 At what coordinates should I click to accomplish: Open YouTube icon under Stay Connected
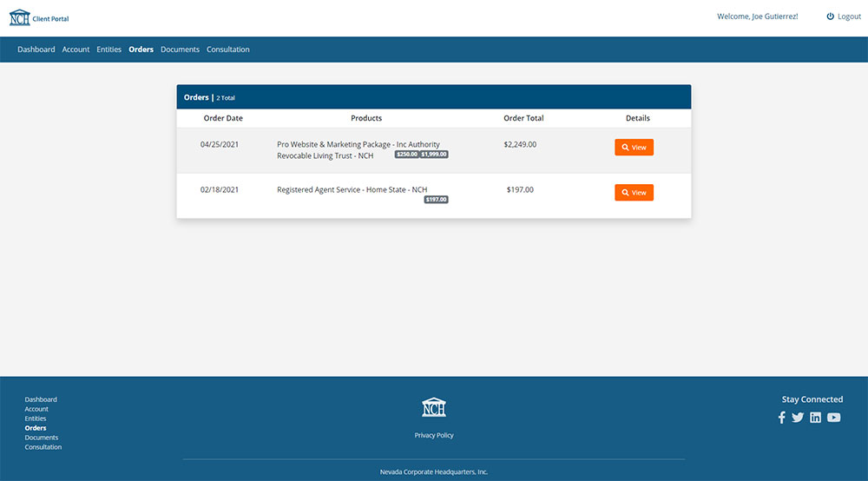(x=833, y=418)
